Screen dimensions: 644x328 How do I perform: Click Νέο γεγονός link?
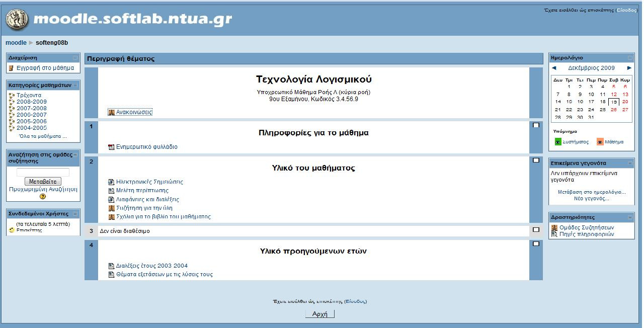point(592,199)
